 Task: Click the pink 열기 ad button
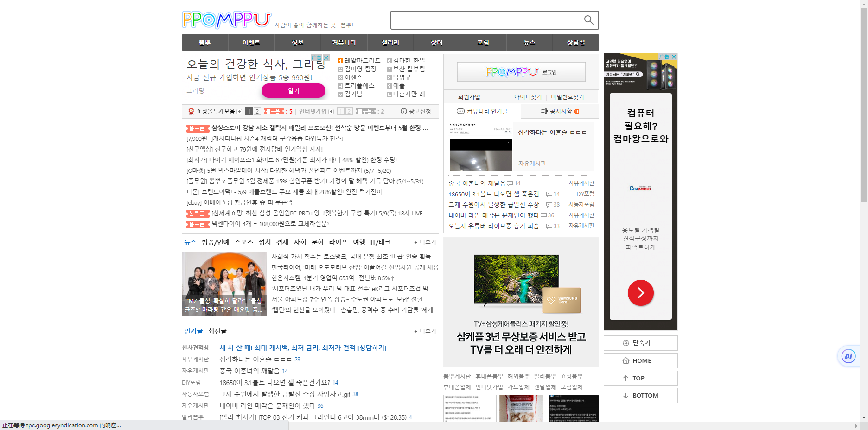point(294,91)
